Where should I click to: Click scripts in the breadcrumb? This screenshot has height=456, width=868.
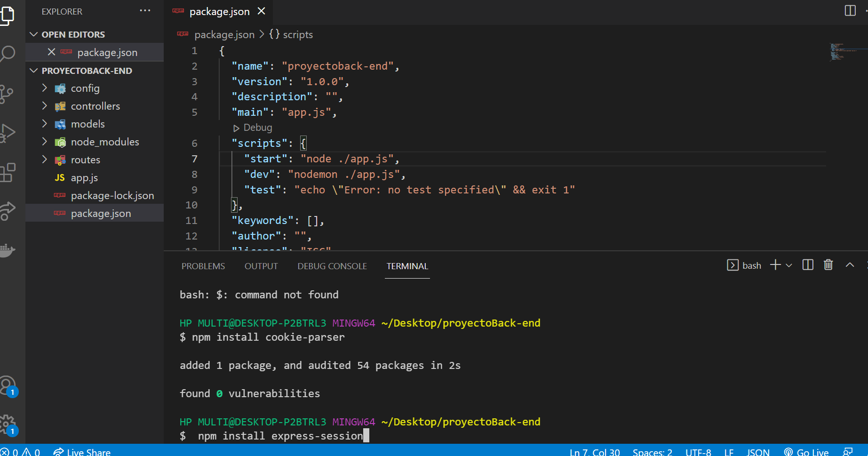(298, 34)
